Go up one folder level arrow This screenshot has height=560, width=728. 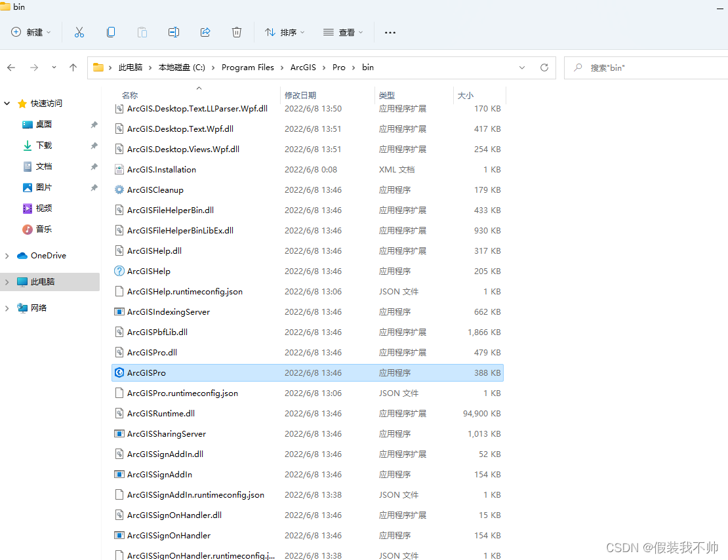pos(73,68)
